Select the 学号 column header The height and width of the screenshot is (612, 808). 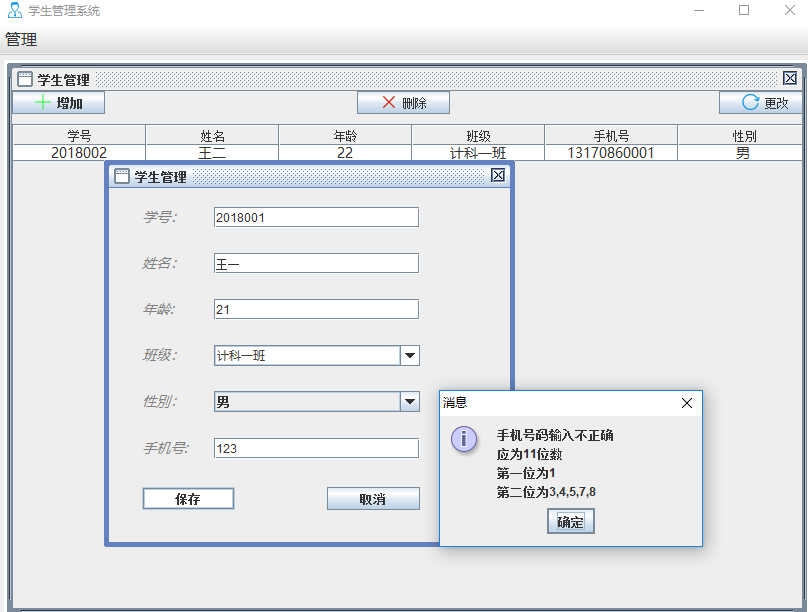click(x=79, y=136)
